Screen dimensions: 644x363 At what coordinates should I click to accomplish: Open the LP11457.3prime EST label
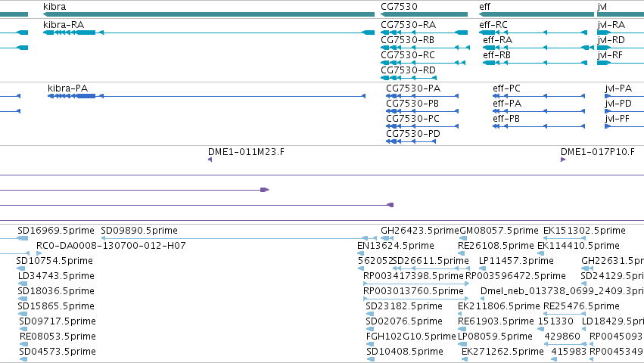(516, 261)
